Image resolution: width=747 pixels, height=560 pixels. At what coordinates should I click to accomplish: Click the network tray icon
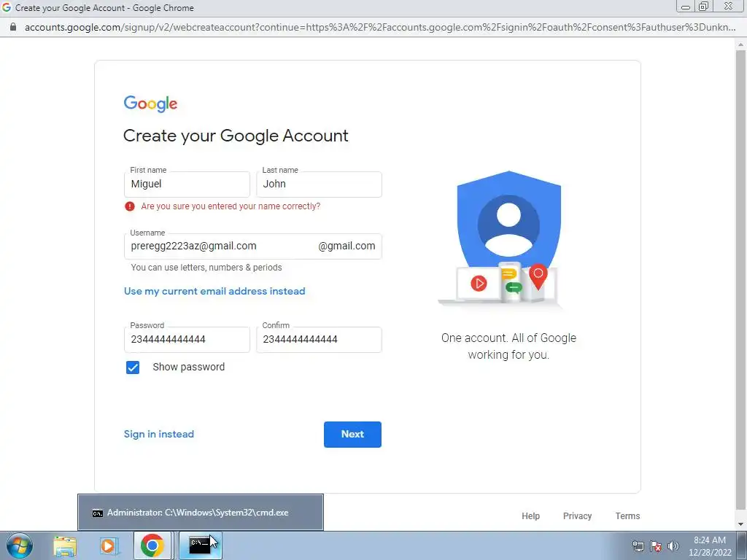[x=638, y=546]
